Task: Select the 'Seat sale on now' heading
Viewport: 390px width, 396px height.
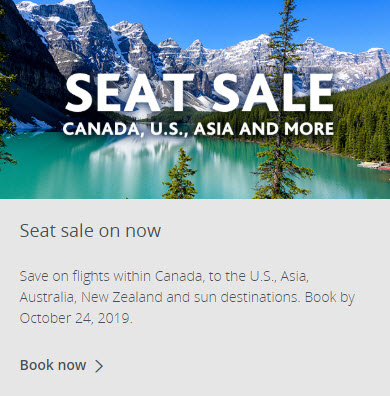Action: click(x=90, y=230)
